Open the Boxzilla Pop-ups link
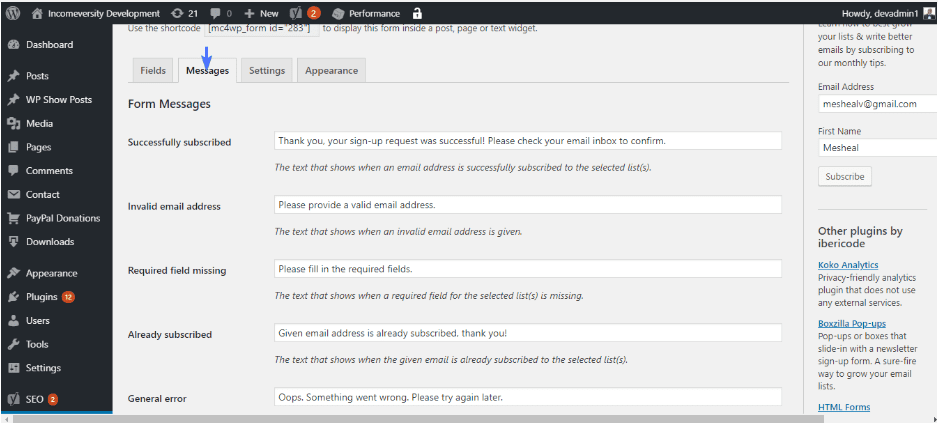This screenshot has height=423, width=938. click(852, 324)
